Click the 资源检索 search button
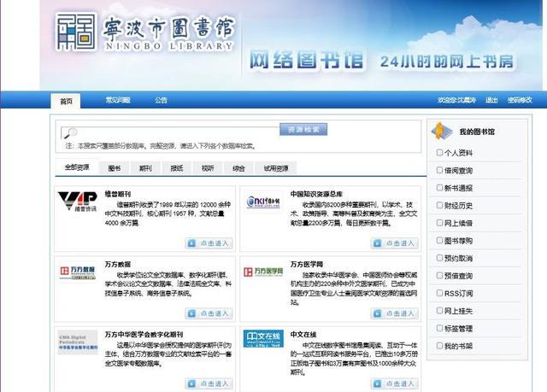This screenshot has height=392, width=547. (x=303, y=129)
